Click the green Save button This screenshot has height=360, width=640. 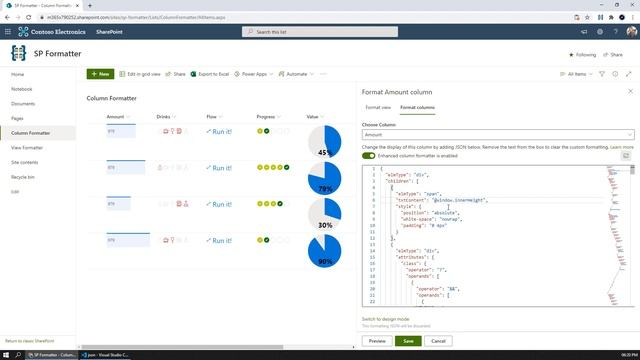coord(408,341)
